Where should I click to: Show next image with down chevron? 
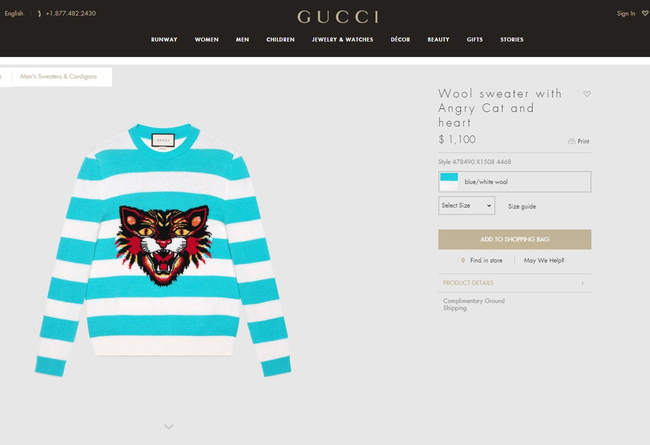click(169, 426)
